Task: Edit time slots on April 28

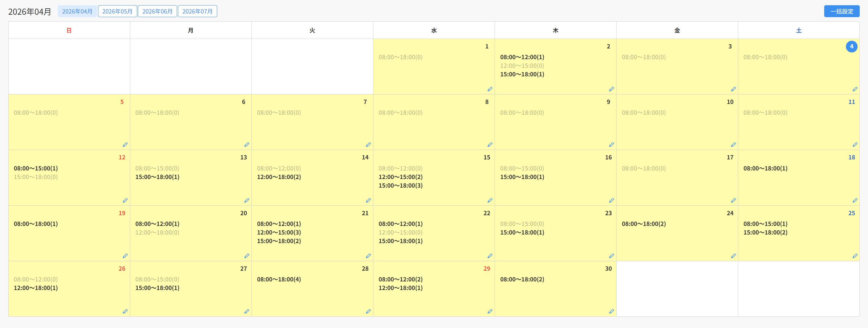Action: [368, 311]
